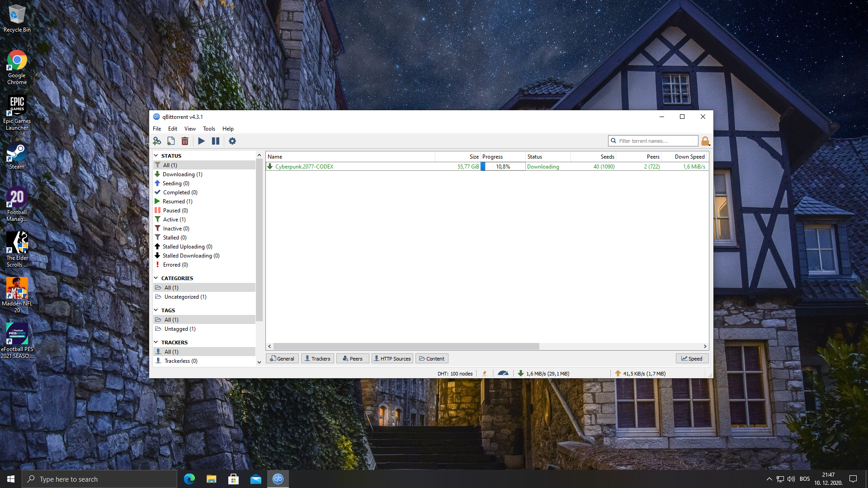Filter by Downloading (1) status
Screen dimensions: 868x488
(x=204, y=174)
